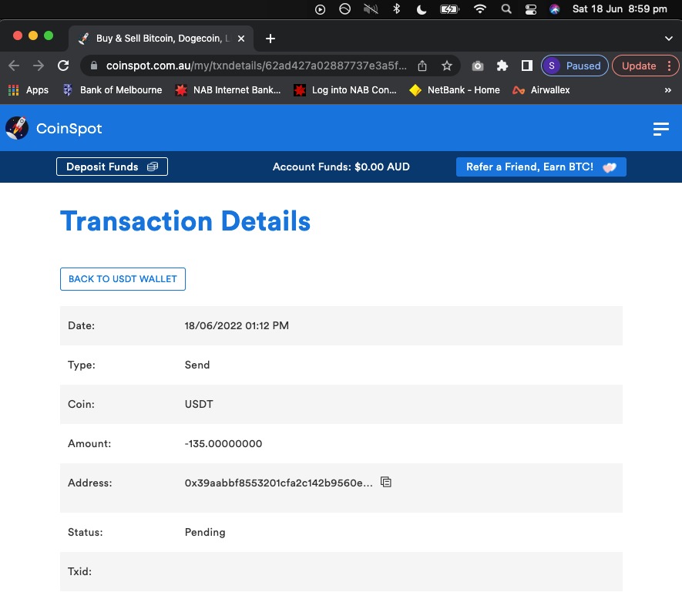This screenshot has height=616, width=682.
Task: Reload the page with the refresh icon
Action: point(63,66)
